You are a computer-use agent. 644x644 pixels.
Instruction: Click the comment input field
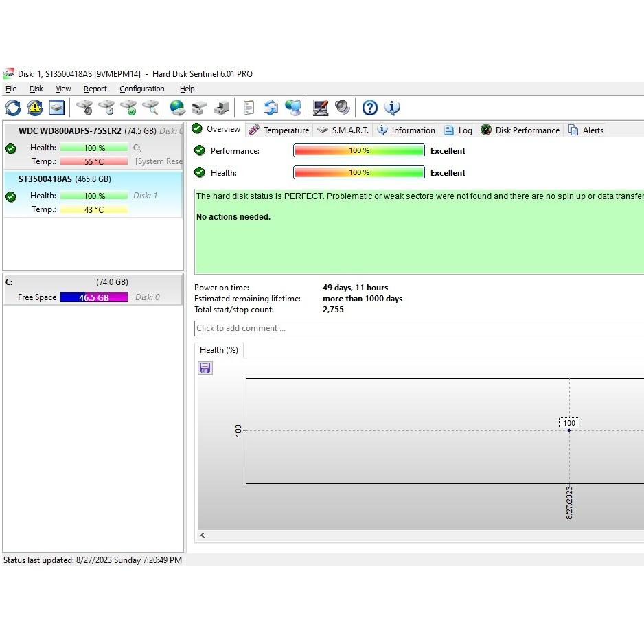tap(419, 328)
